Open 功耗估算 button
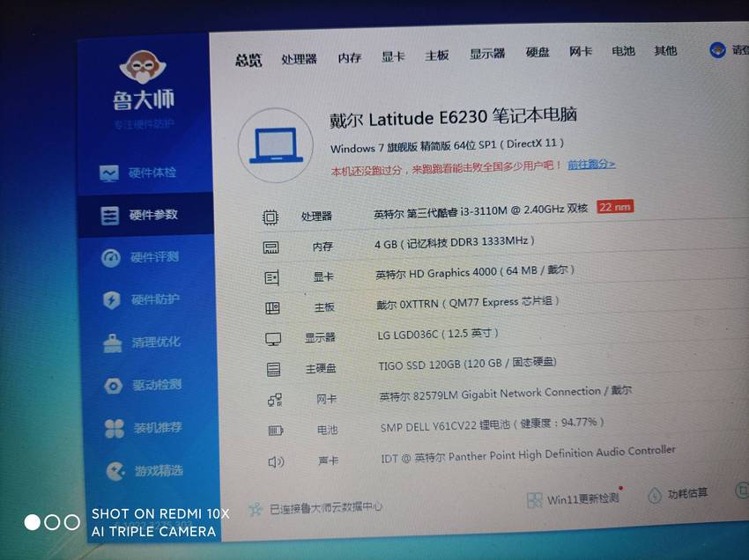This screenshot has width=749, height=560. coord(678,494)
